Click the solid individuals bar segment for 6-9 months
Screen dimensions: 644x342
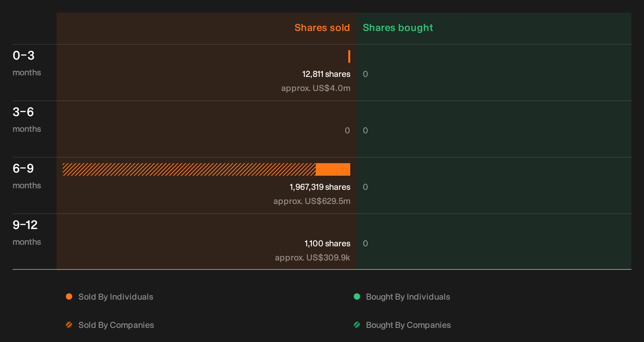click(x=333, y=169)
